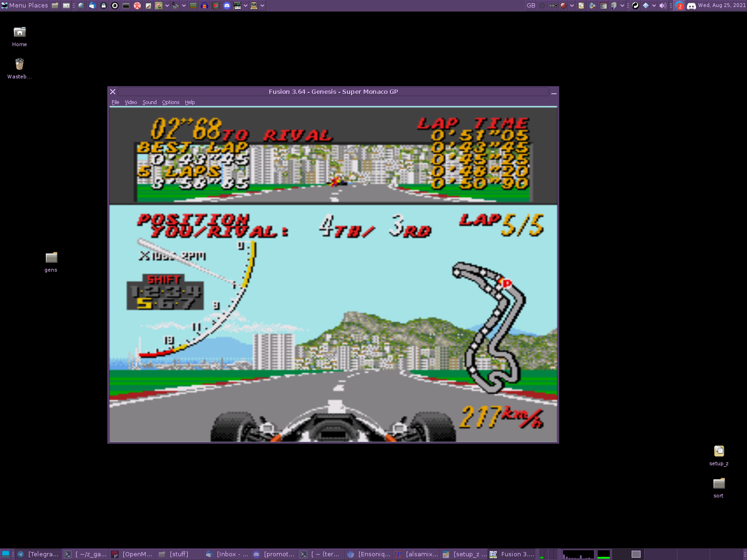Open the File menu in Fusion
The width and height of the screenshot is (747, 560).
pyautogui.click(x=115, y=102)
